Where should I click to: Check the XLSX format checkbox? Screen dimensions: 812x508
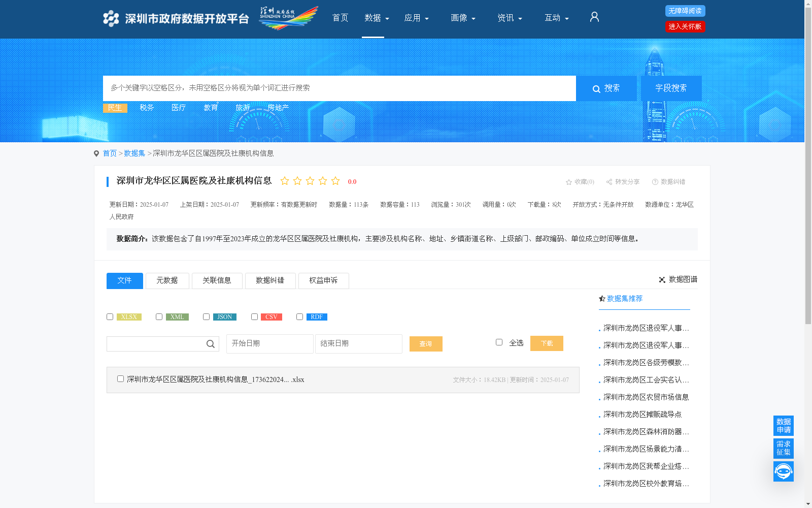tap(110, 316)
